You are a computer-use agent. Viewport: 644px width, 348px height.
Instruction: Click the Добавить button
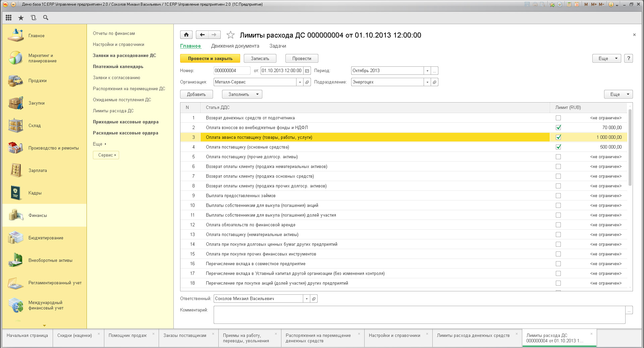click(196, 94)
